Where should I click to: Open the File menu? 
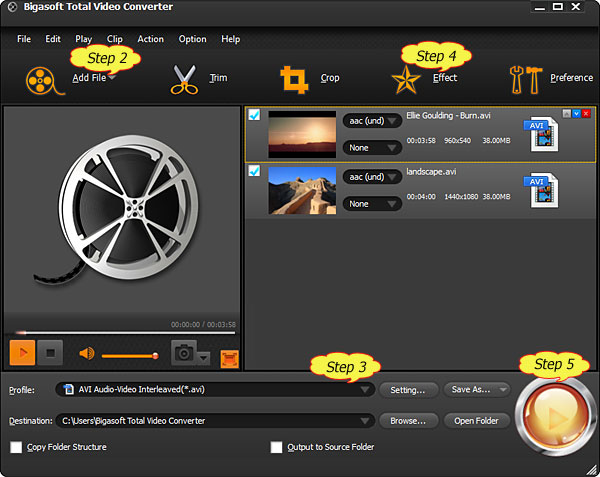pos(24,39)
